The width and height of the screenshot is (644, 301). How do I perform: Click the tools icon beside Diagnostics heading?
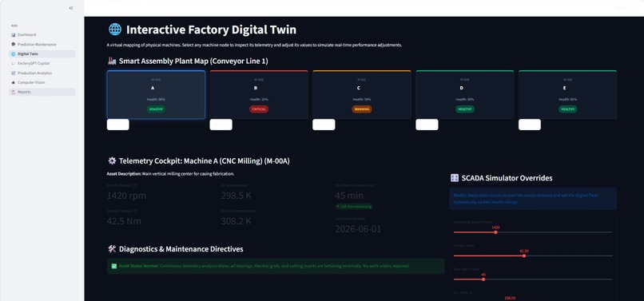112,249
